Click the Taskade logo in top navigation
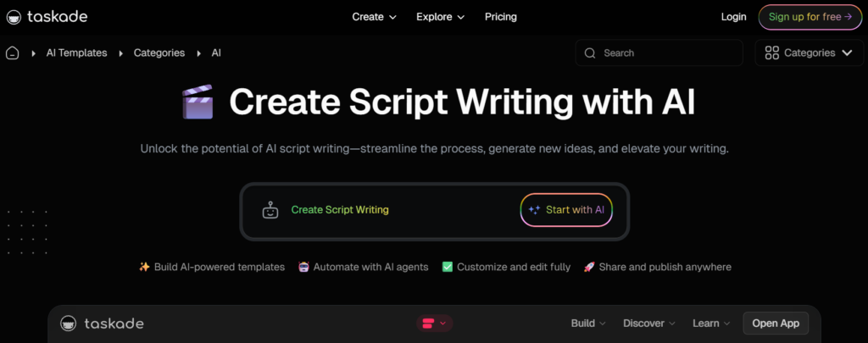The height and width of the screenshot is (343, 868). (x=47, y=17)
